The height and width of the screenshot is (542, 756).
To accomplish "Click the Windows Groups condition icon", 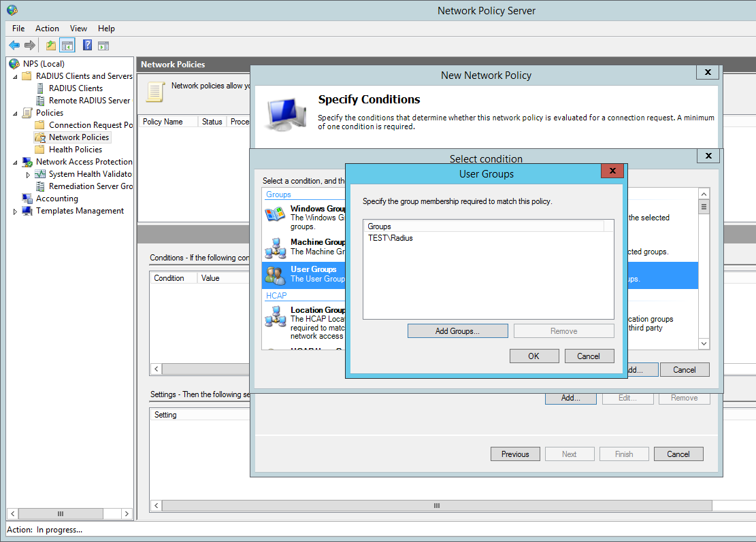I will click(x=276, y=214).
